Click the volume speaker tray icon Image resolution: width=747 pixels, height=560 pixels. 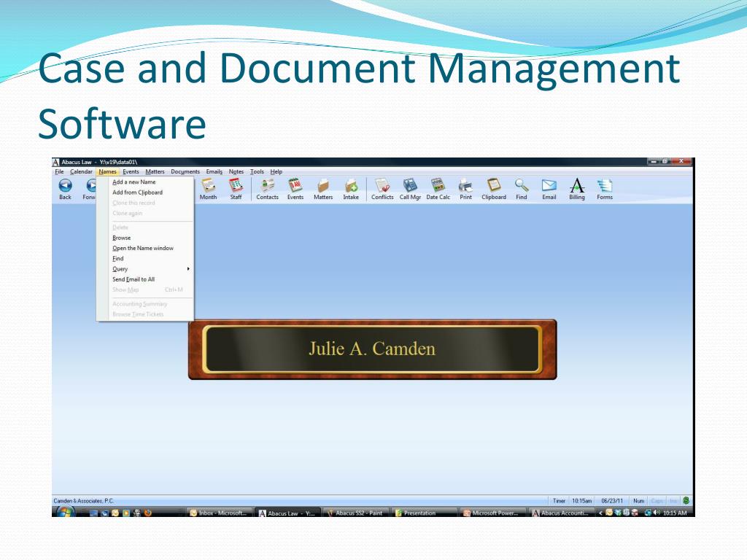coord(657,513)
